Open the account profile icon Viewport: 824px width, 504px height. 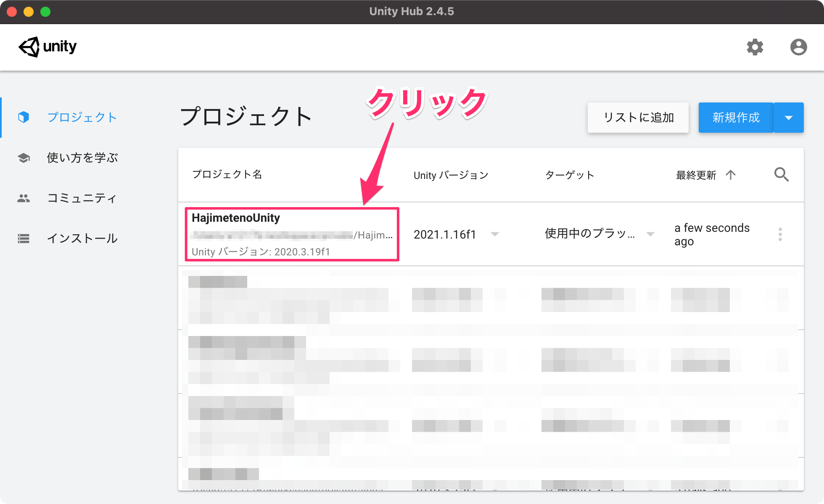click(x=798, y=47)
